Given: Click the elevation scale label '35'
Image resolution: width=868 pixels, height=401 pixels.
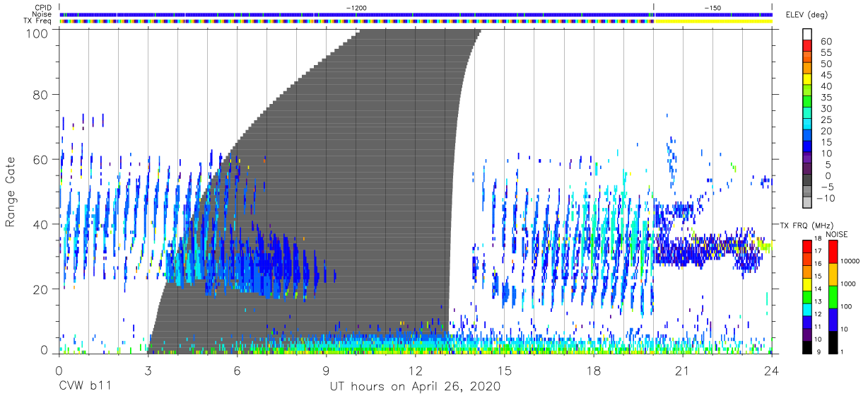Looking at the screenshot, I should coord(827,98).
